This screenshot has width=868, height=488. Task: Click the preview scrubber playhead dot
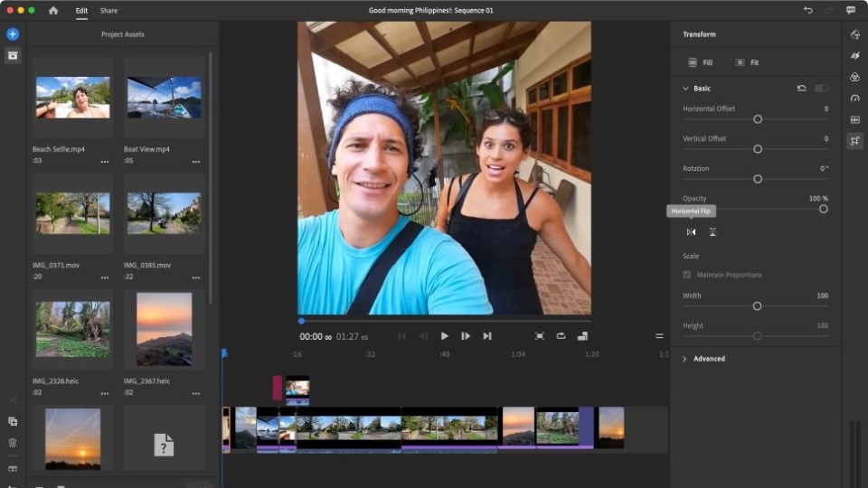click(x=301, y=321)
